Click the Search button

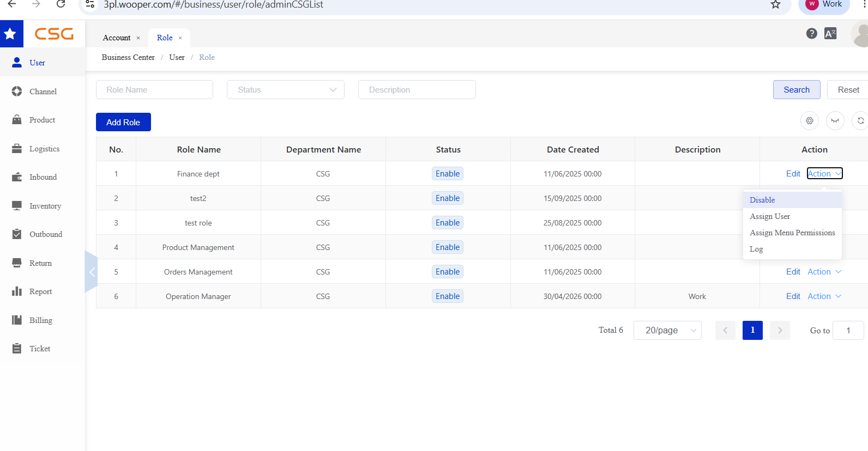click(x=797, y=90)
